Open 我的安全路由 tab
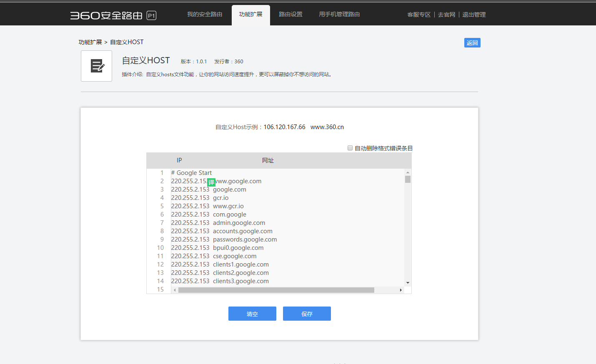 205,15
